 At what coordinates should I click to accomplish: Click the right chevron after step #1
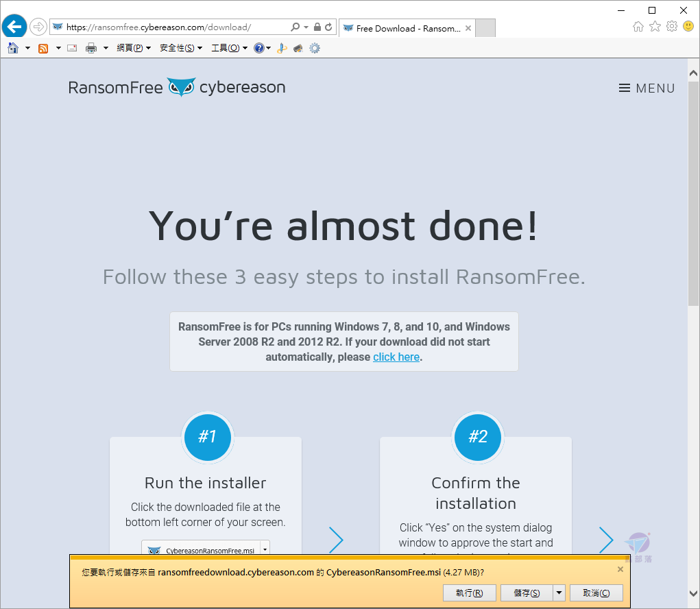point(336,540)
